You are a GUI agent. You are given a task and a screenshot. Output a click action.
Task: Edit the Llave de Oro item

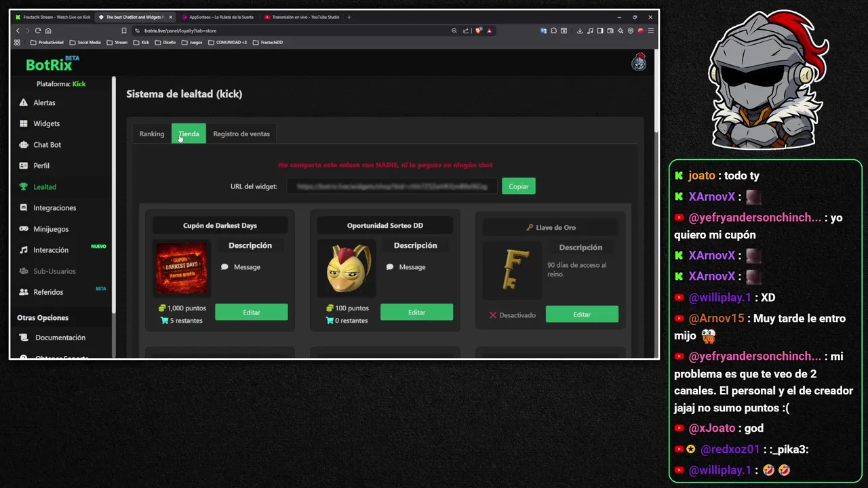(x=582, y=314)
